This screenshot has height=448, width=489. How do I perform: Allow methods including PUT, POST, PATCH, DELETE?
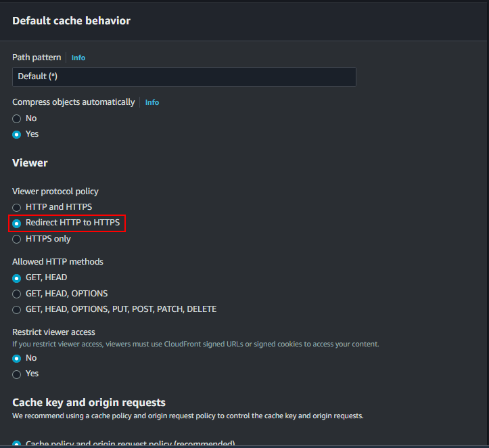[17, 309]
